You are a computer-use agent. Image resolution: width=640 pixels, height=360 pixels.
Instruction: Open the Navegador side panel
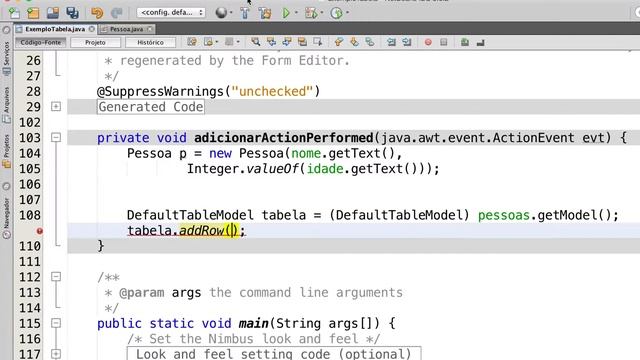6,218
